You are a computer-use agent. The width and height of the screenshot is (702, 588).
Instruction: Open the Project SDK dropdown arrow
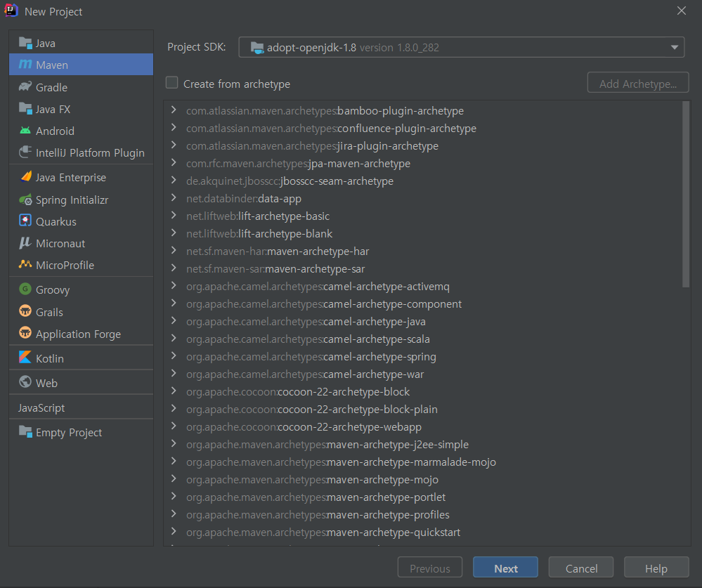[x=674, y=48]
